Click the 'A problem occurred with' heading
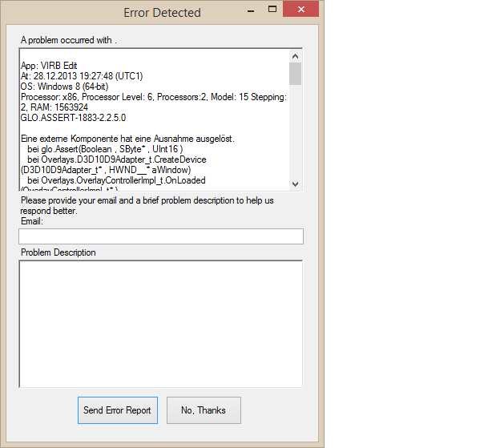The image size is (492, 448). click(x=69, y=40)
